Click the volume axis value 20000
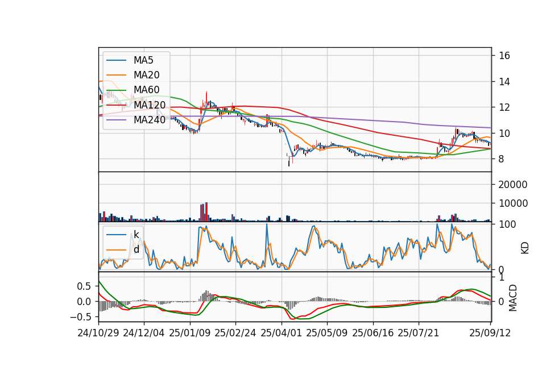The image size is (546, 392). coord(513,185)
